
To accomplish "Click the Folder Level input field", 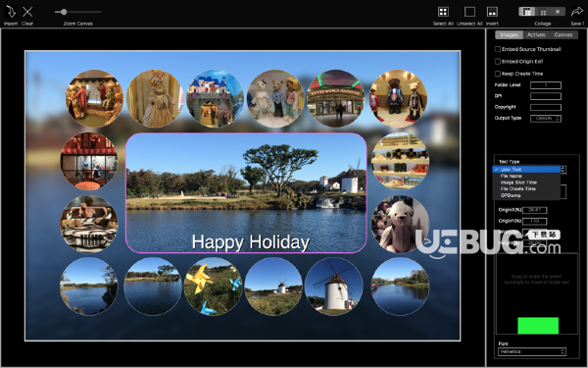I will click(x=546, y=85).
